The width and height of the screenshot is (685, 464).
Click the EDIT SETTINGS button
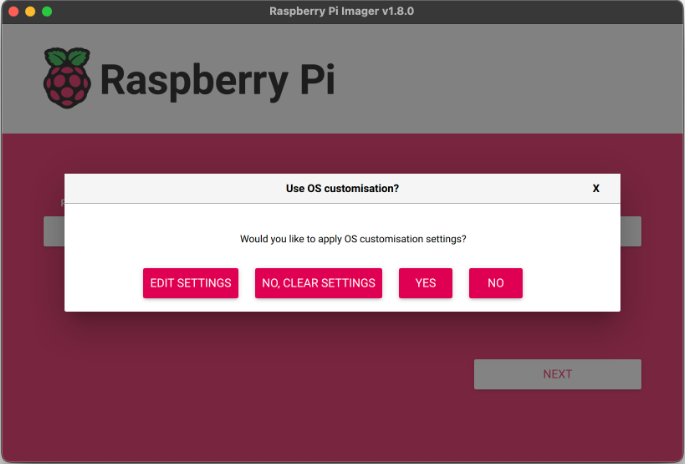[x=190, y=283]
